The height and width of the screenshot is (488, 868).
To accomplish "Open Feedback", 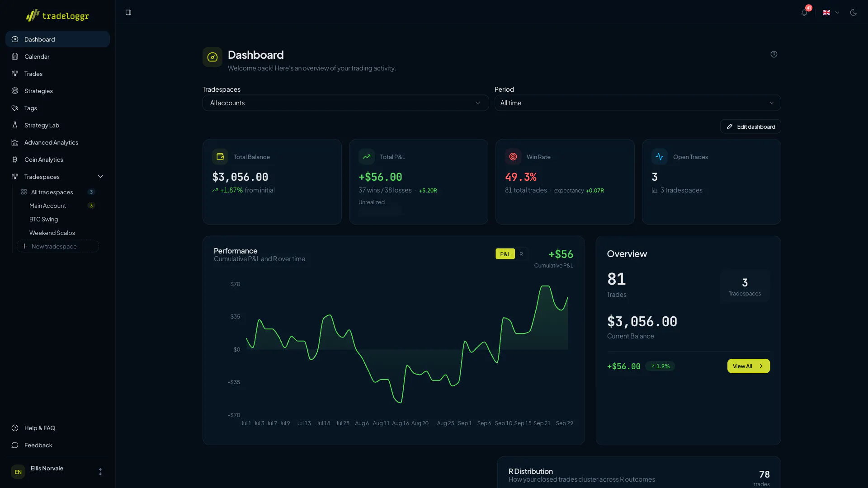I will coord(57,445).
